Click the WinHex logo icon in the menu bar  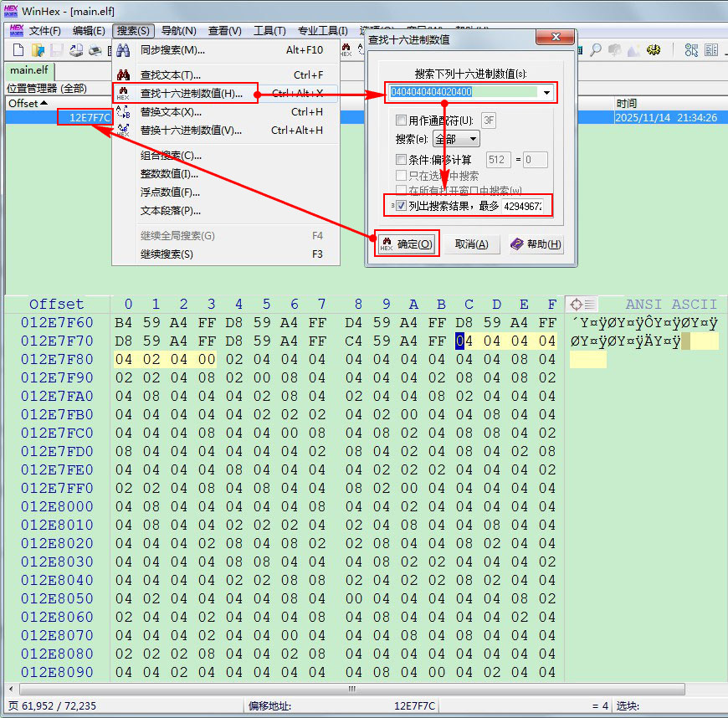(16, 30)
